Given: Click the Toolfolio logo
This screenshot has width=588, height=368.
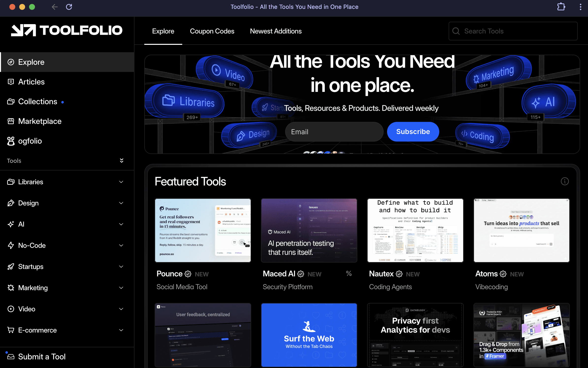Looking at the screenshot, I should [67, 30].
